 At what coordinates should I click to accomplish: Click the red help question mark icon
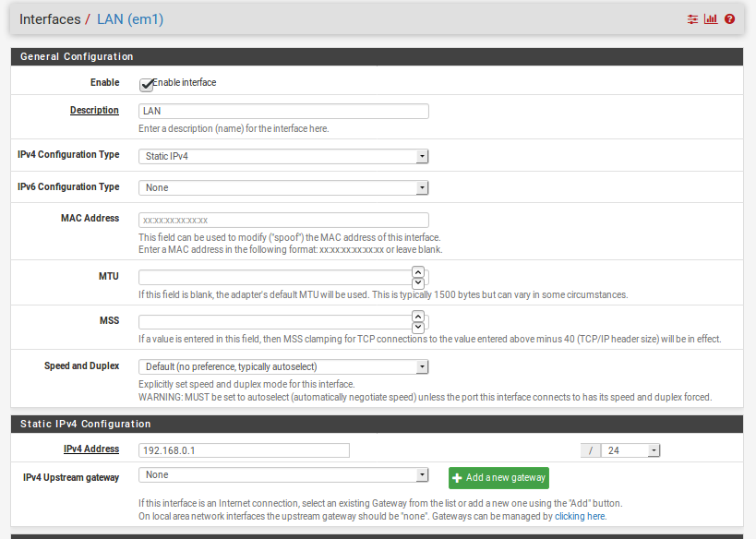(x=729, y=19)
